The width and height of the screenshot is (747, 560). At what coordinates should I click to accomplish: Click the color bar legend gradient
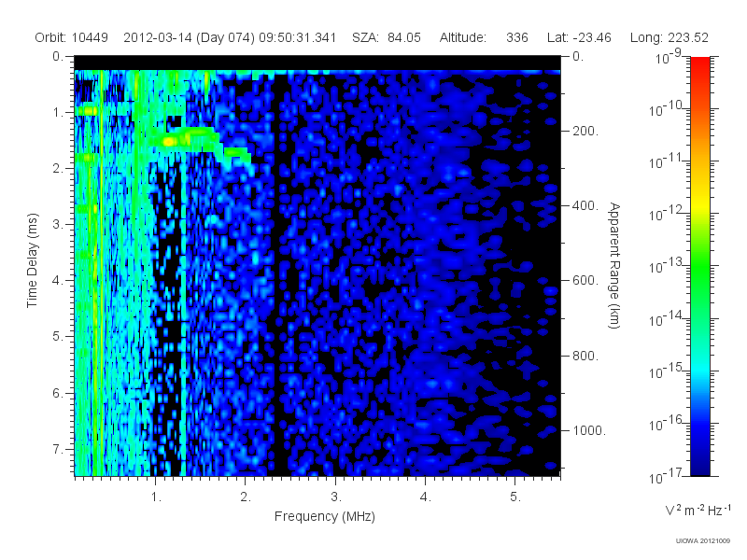(699, 266)
